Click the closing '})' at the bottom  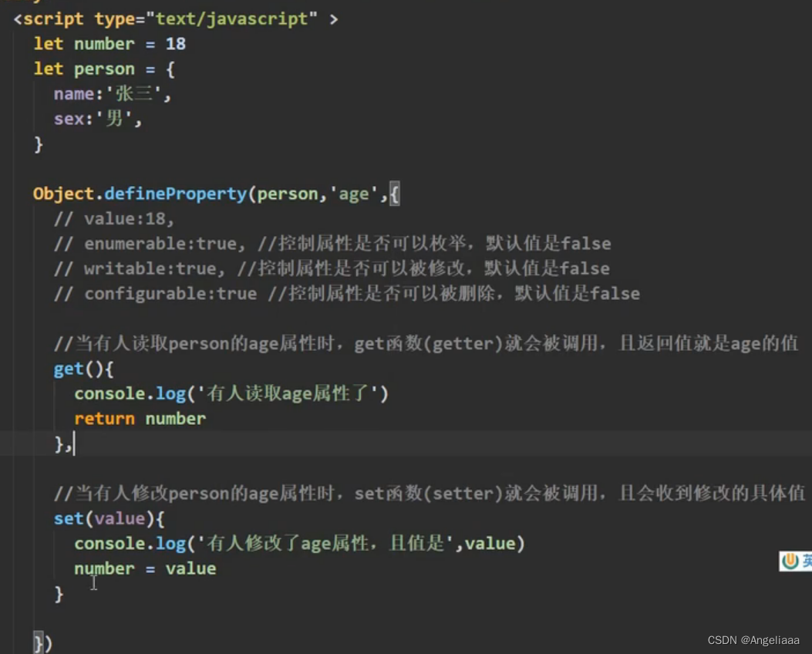(42, 644)
